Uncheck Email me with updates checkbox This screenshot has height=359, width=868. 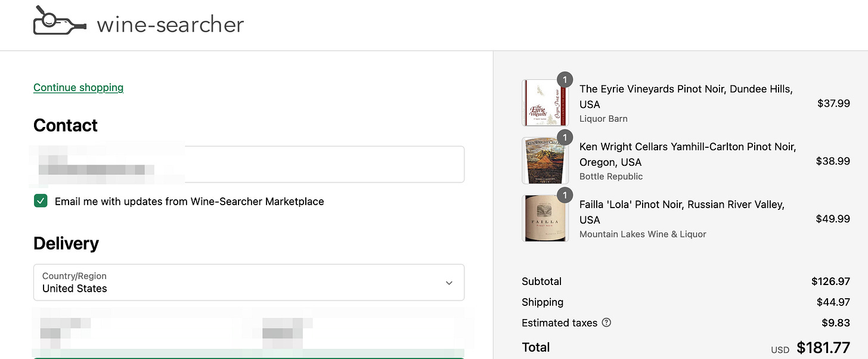[x=41, y=201]
